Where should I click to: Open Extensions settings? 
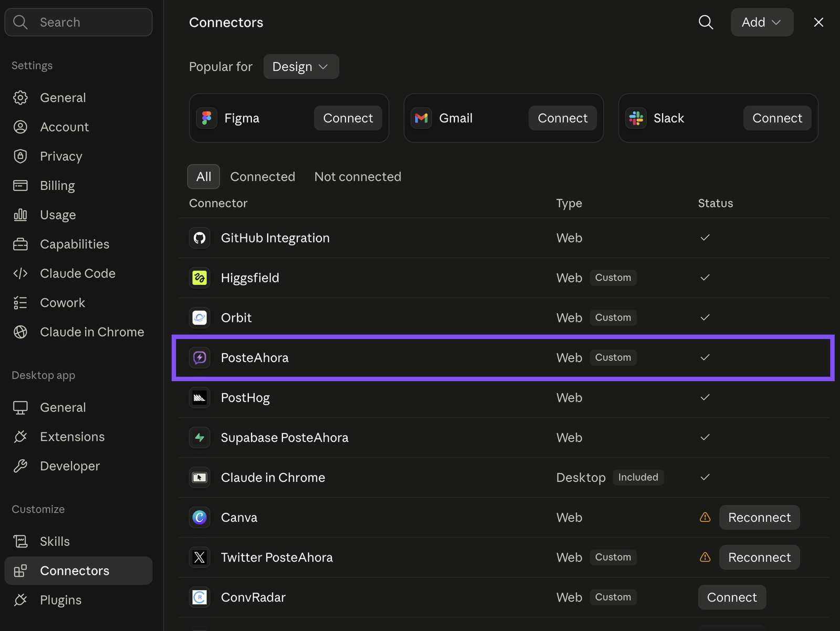[x=78, y=437]
